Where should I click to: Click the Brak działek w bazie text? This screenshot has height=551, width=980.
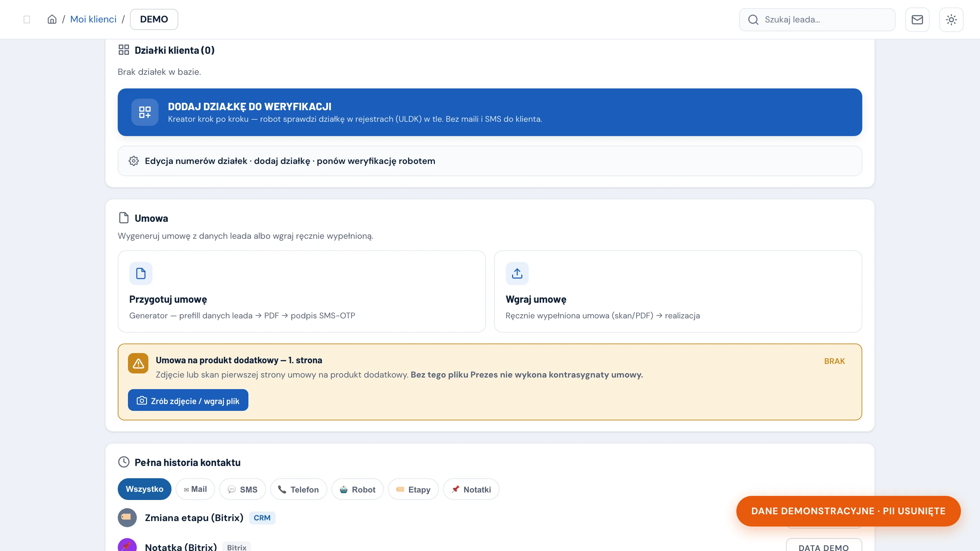pos(159,72)
